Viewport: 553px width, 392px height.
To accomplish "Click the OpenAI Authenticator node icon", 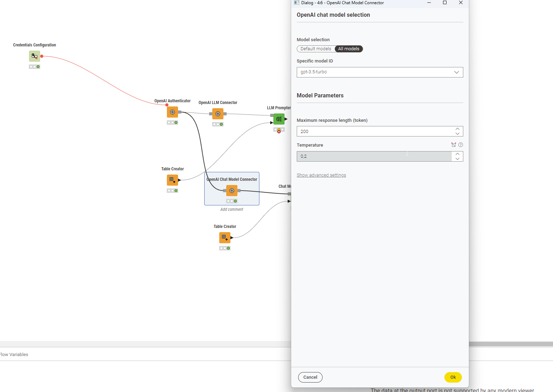I will click(x=172, y=112).
